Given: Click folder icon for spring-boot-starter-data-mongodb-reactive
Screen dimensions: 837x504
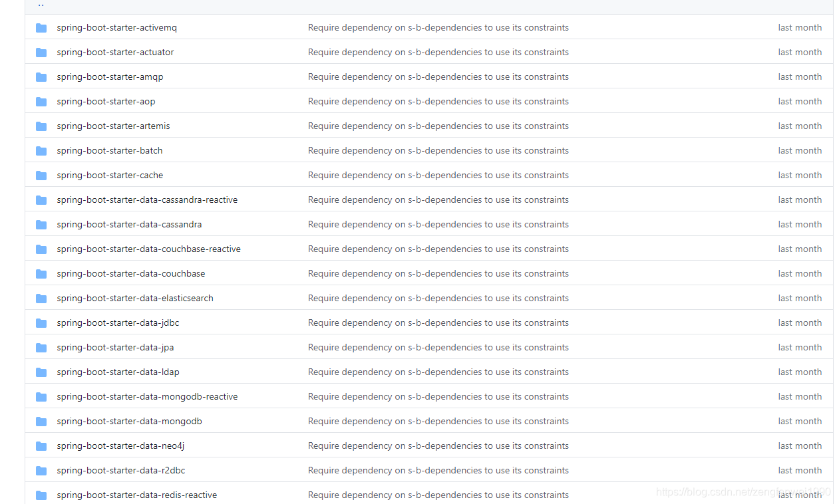Looking at the screenshot, I should coord(41,397).
